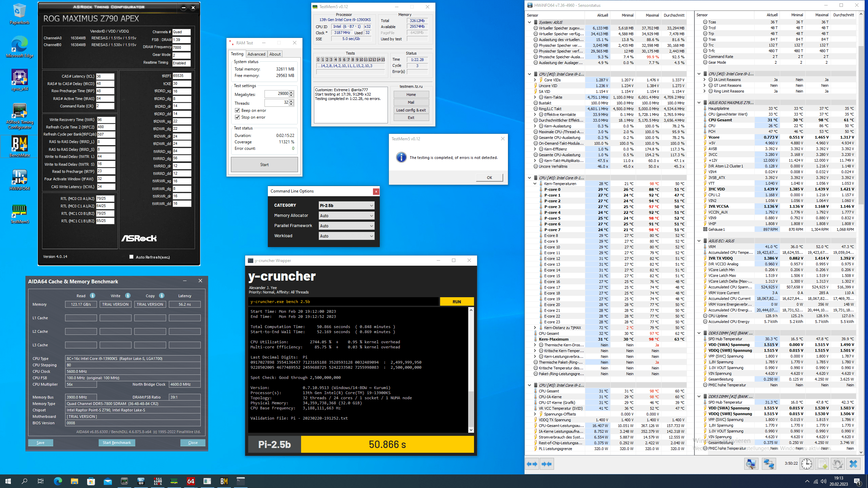Click AIDA64 icon in taskbar
Image resolution: width=868 pixels, height=488 pixels.
(x=191, y=481)
